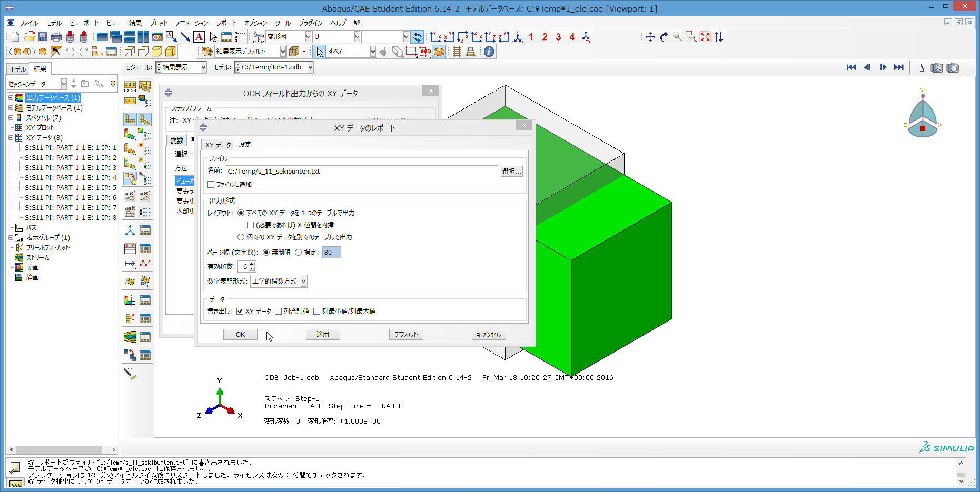Click the message area prompt icon

pyautogui.click(x=15, y=467)
